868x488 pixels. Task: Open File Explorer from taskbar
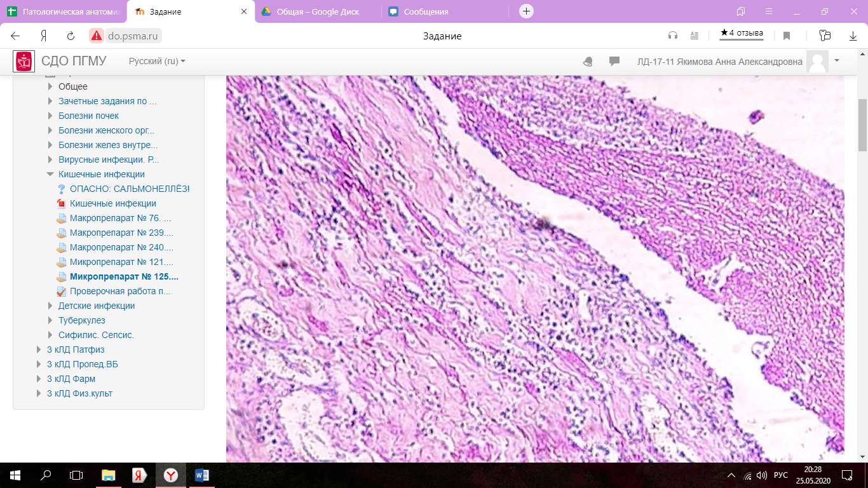109,475
